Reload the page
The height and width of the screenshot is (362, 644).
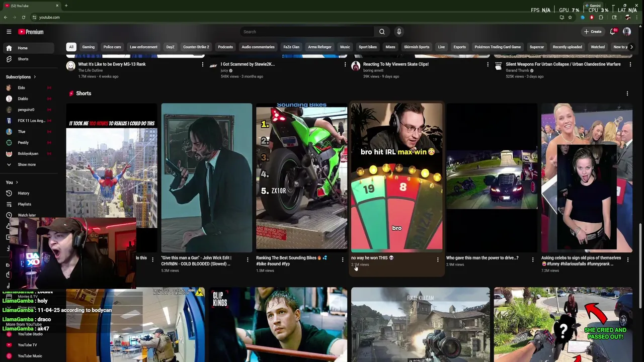point(23,17)
